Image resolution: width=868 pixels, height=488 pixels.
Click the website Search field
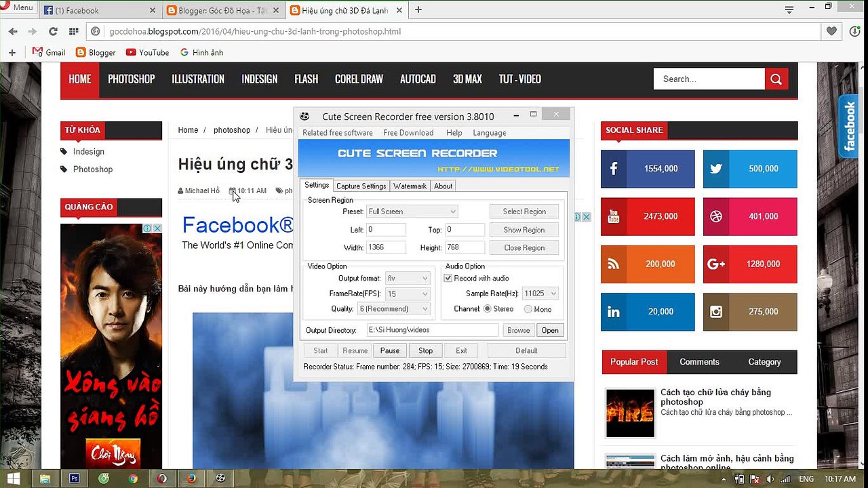tap(709, 79)
